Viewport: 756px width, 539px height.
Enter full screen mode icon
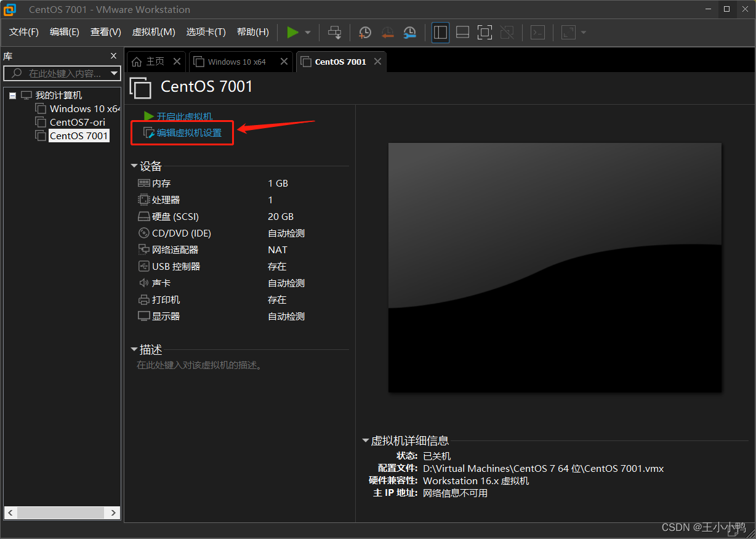pos(485,32)
